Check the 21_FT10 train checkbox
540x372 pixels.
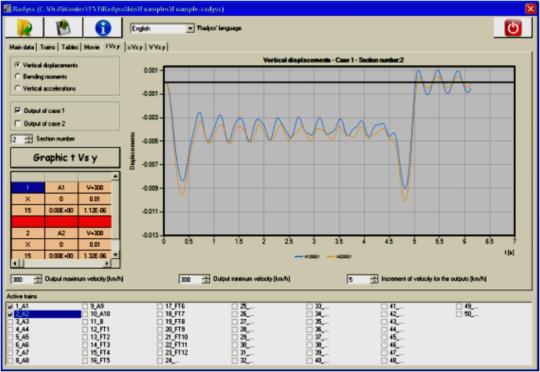(160, 337)
